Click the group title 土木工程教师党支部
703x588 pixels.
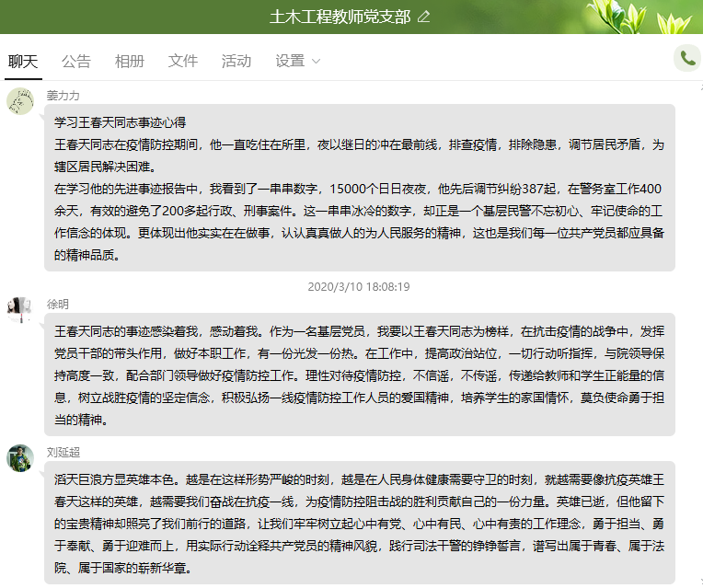tap(340, 17)
